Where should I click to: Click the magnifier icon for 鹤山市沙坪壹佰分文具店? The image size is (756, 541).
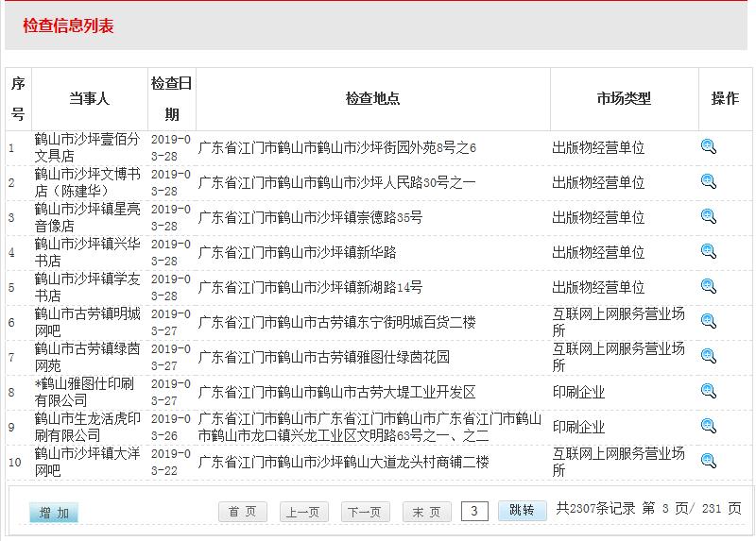[709, 146]
